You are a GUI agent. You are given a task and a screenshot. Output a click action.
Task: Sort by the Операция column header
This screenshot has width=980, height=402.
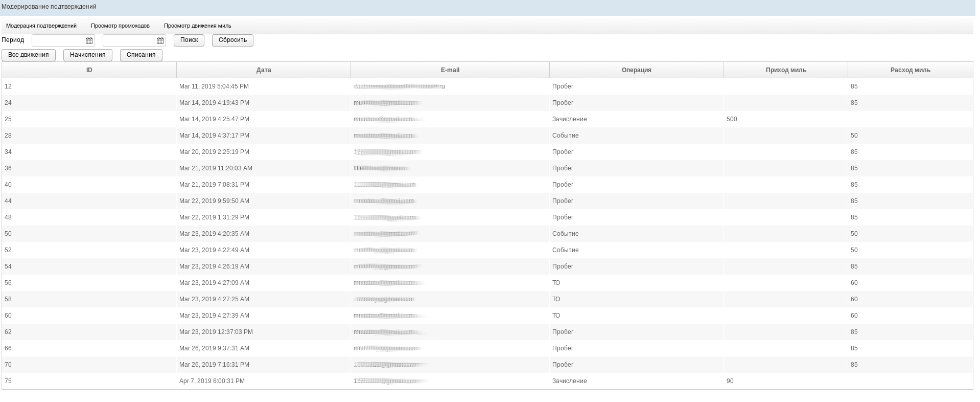(x=636, y=70)
